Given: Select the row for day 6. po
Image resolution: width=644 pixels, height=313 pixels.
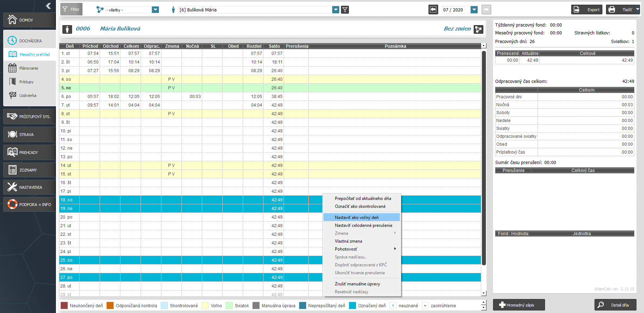Looking at the screenshot, I should tap(270, 97).
